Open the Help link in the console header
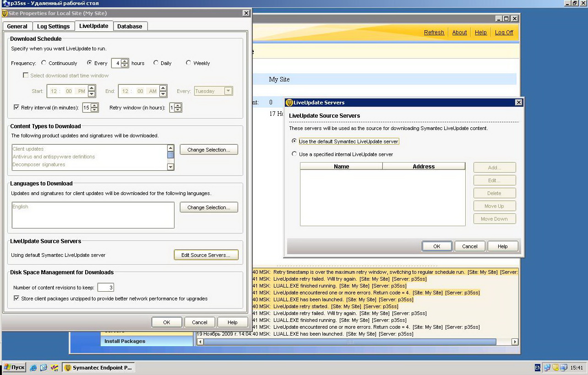588x375 pixels. pos(481,33)
